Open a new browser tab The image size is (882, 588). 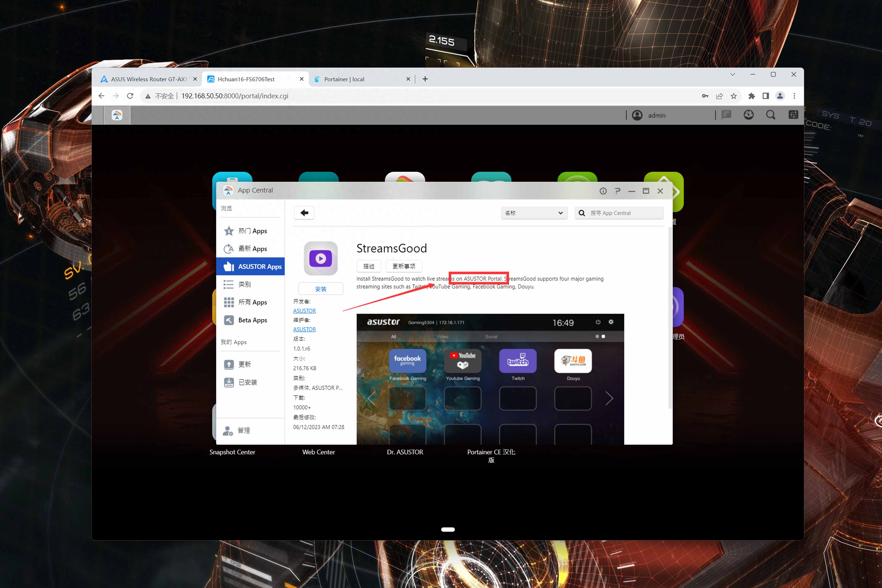point(425,79)
